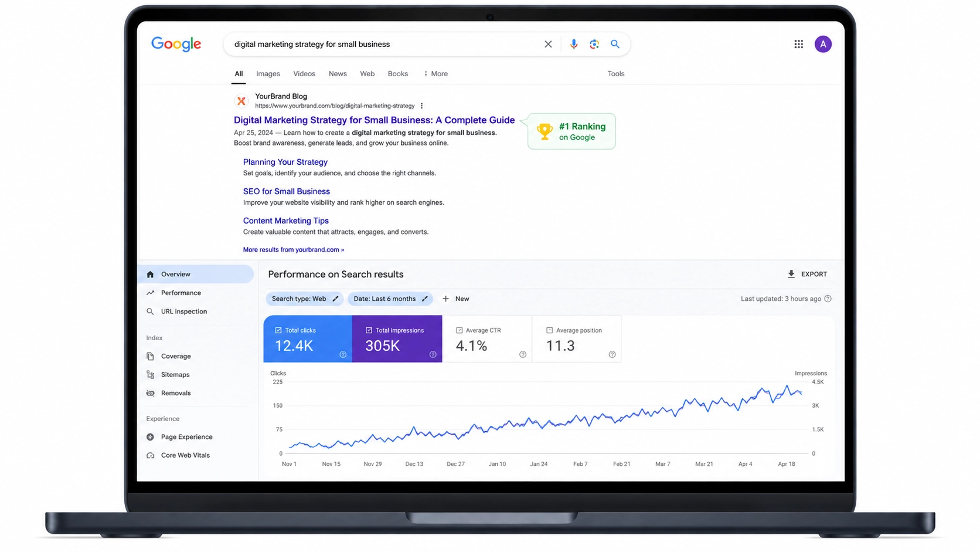The width and height of the screenshot is (980, 552).
Task: Click the Export download icon
Action: 791,274
